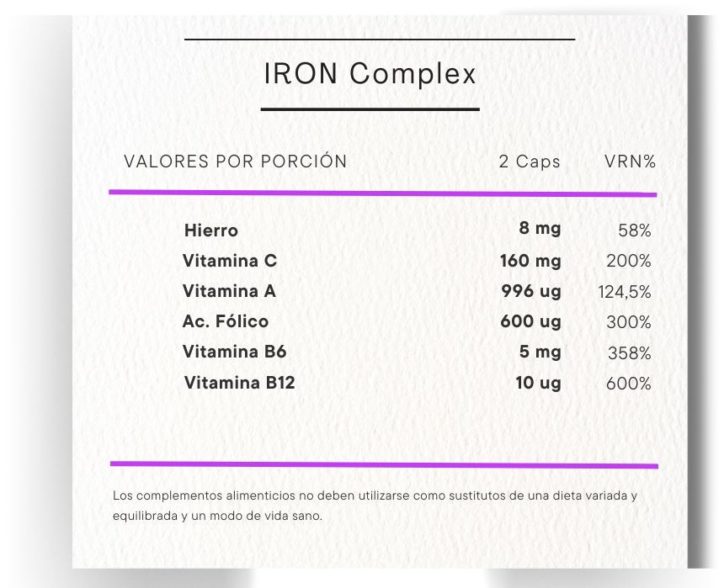Select the Ac. Fólico label

226,321
